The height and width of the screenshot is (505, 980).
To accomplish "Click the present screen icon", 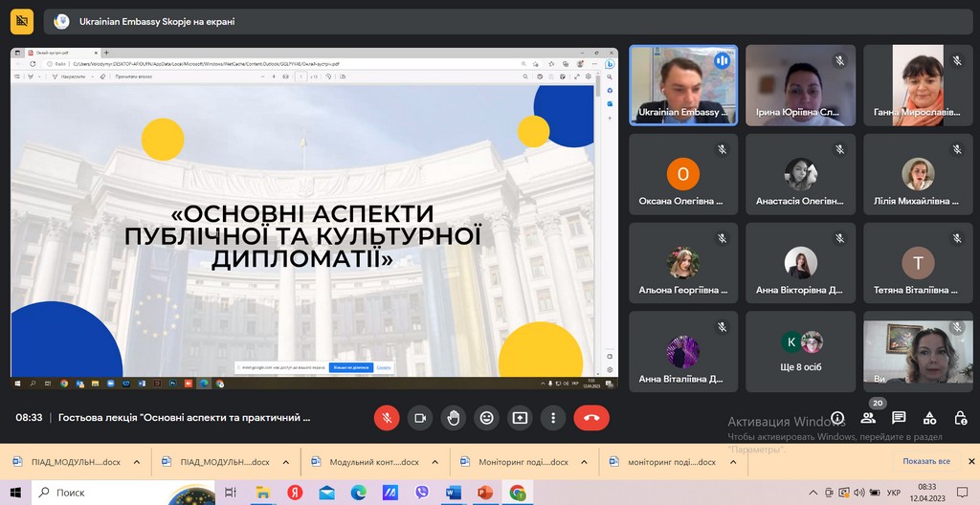I will [520, 418].
